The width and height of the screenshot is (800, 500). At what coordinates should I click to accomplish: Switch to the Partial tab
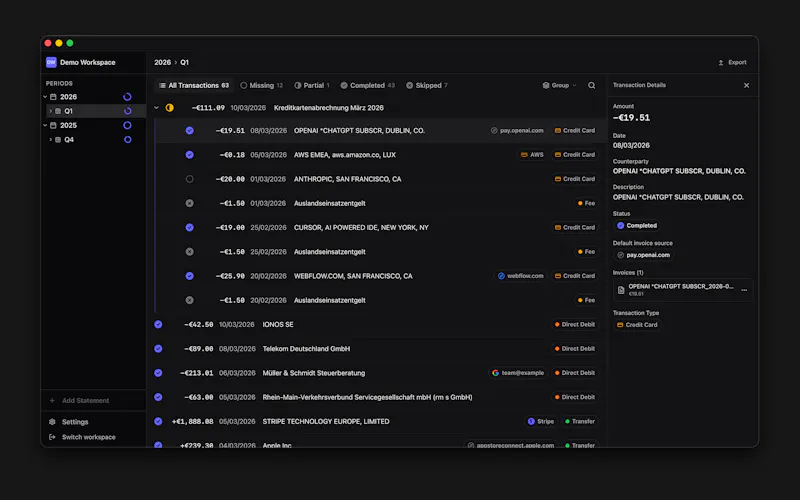312,85
